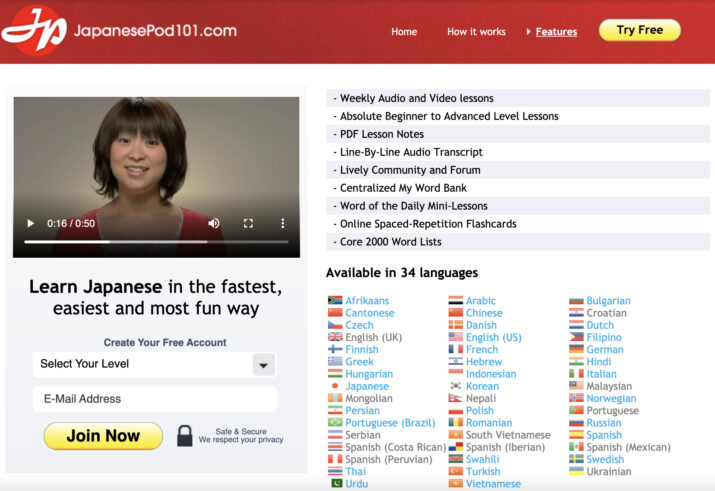The image size is (715, 491).
Task: Select the Chinese language link
Action: [x=484, y=313]
